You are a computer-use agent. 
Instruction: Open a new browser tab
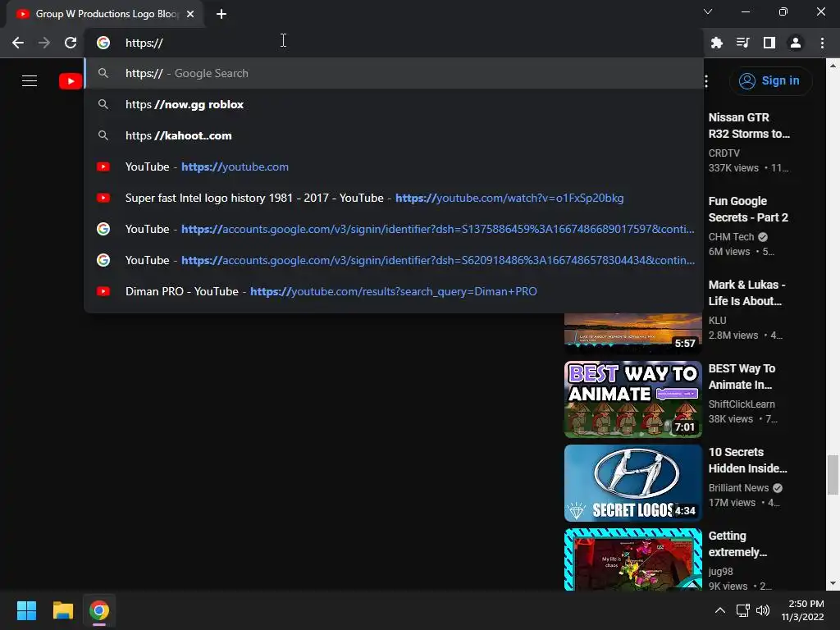(x=221, y=14)
